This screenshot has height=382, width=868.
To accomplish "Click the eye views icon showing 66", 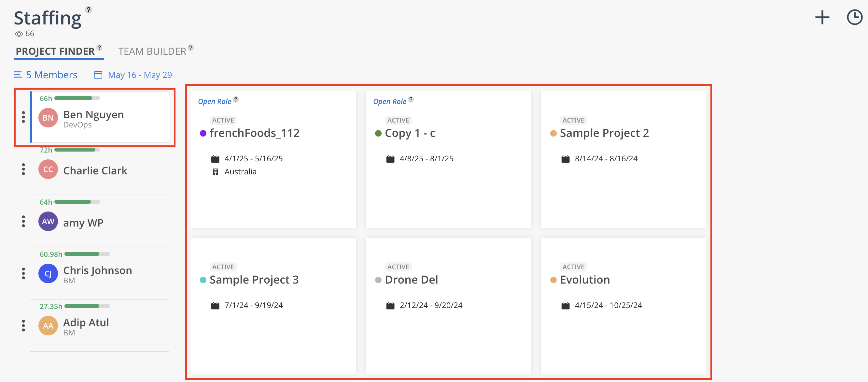I will [x=19, y=34].
